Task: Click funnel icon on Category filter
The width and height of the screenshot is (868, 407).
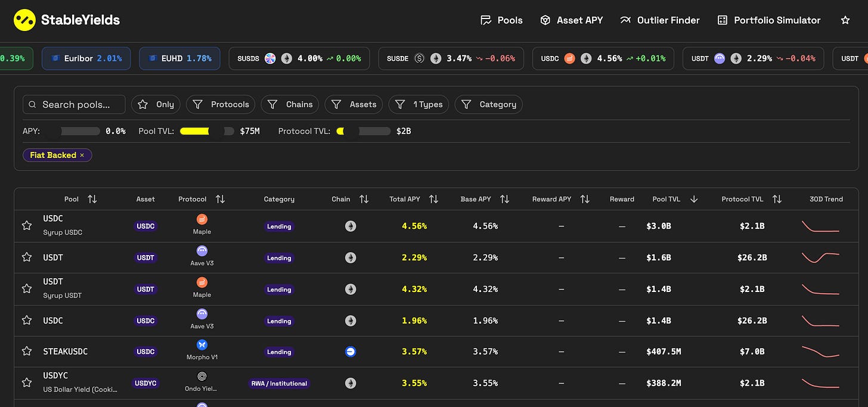Action: (x=466, y=104)
